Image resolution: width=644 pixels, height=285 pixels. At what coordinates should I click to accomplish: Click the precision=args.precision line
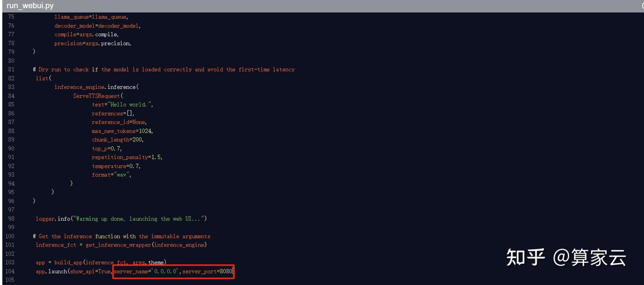coord(93,43)
